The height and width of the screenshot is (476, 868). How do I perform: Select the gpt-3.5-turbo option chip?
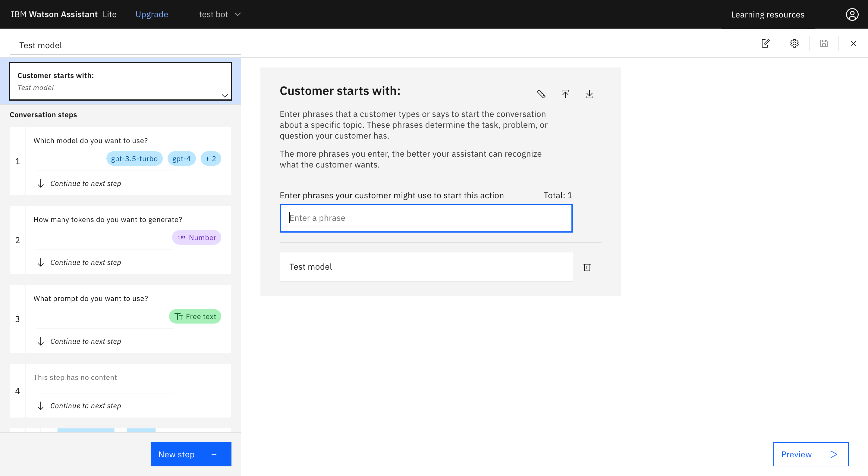click(x=134, y=159)
